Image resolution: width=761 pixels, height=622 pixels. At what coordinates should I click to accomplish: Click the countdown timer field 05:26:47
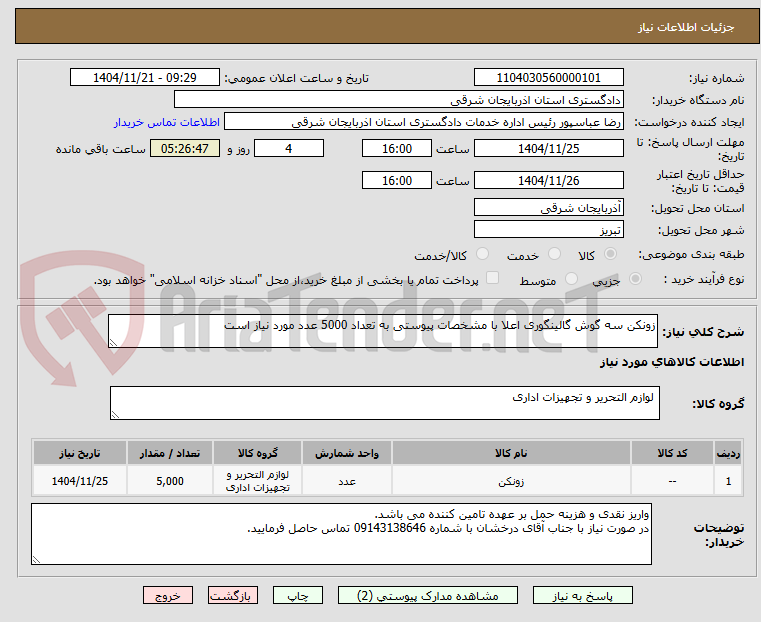[185, 148]
